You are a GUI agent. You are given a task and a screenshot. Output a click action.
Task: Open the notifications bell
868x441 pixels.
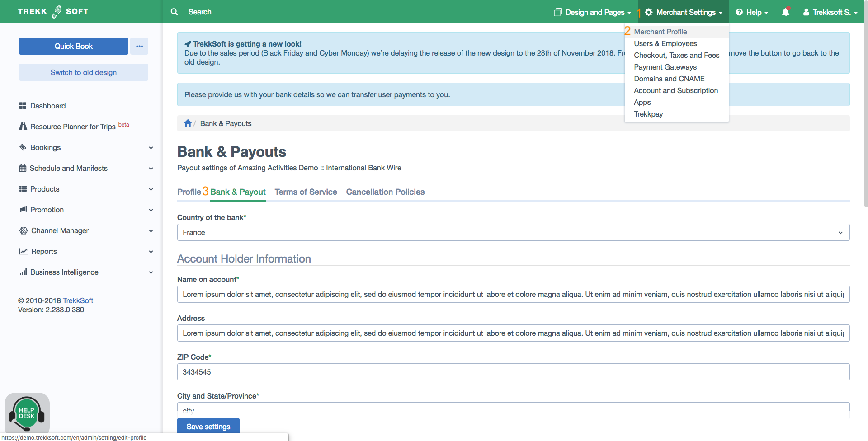click(786, 12)
